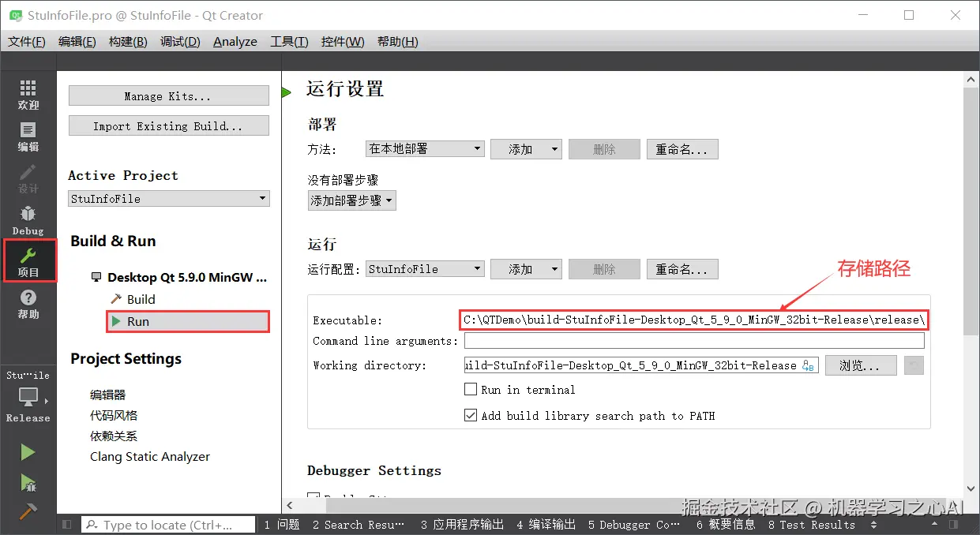
Task: Open the 运行配置 StuInfoFile combo box
Action: [426, 269]
